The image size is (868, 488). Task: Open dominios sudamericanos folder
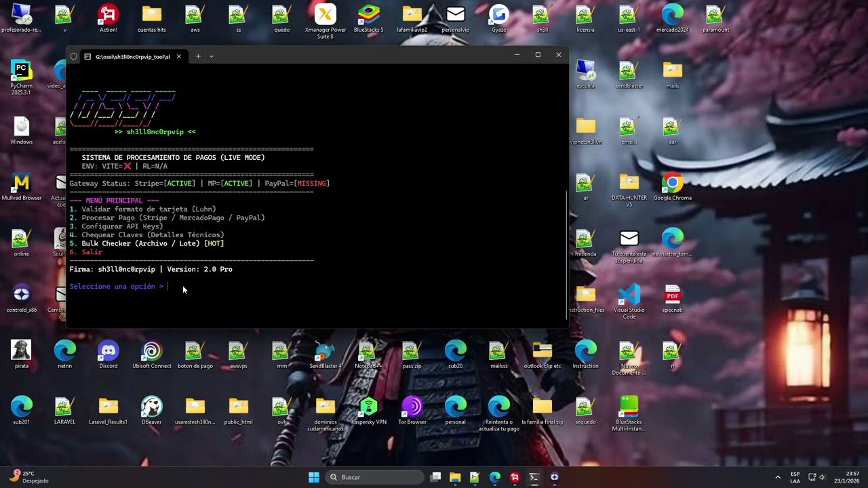(325, 413)
